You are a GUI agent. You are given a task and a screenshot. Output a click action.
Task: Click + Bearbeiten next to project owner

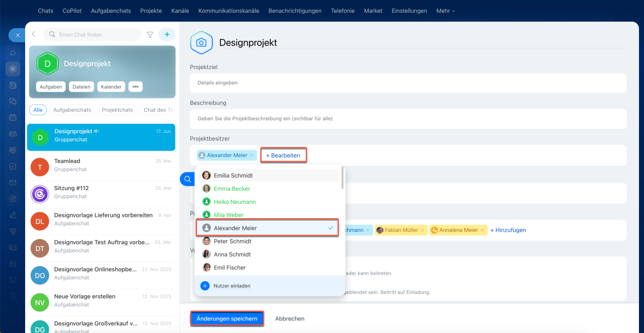tap(283, 155)
